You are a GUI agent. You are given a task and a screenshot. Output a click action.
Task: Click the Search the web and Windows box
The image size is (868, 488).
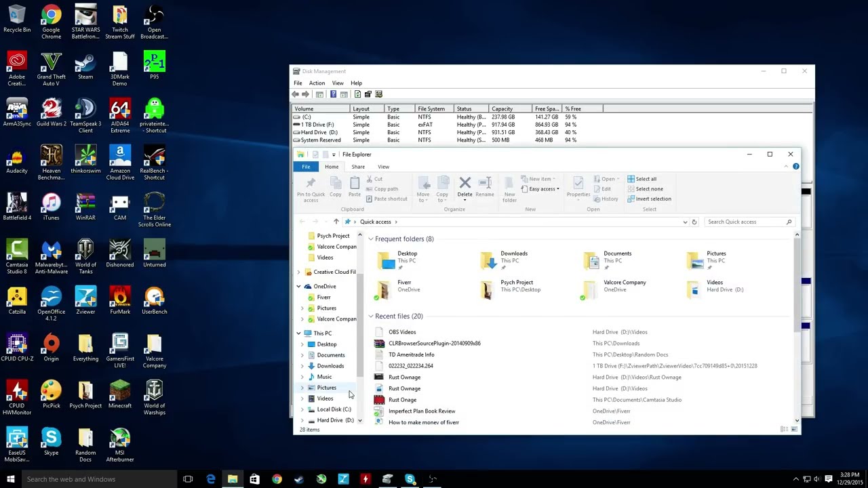99,479
